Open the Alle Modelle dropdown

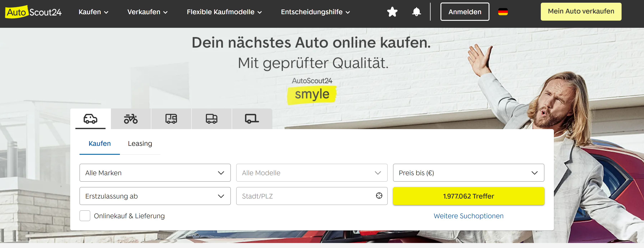(x=312, y=173)
